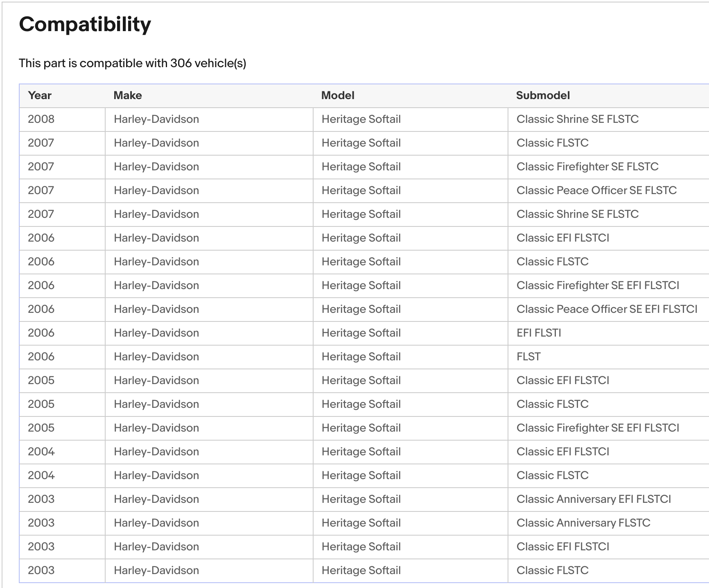
Task: Click the Model column header
Action: pos(338,95)
